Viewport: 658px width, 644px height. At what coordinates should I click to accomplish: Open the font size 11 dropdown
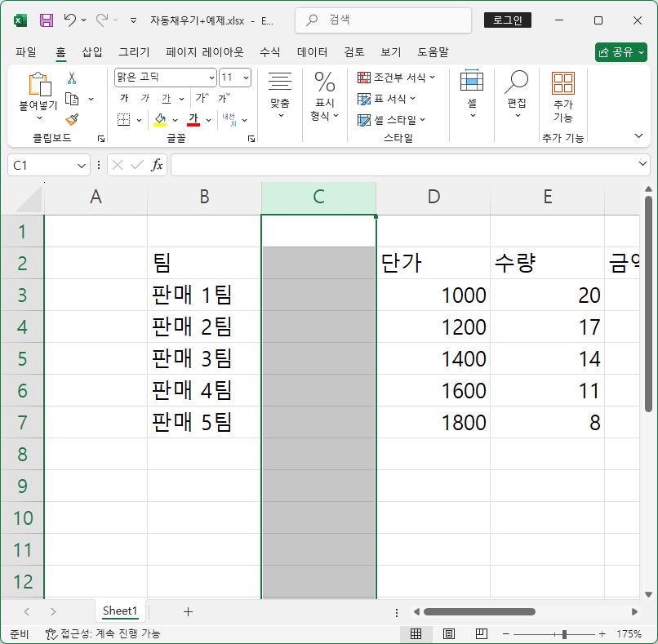pos(246,78)
